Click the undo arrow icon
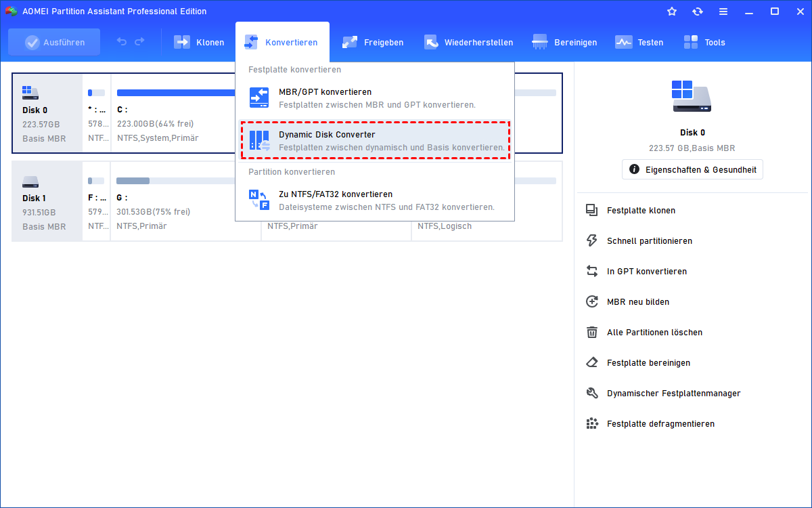Image resolution: width=812 pixels, height=508 pixels. [122, 42]
